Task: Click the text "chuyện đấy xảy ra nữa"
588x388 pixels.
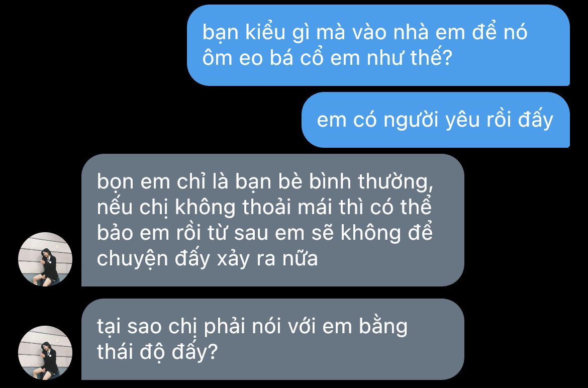Action: [x=208, y=259]
